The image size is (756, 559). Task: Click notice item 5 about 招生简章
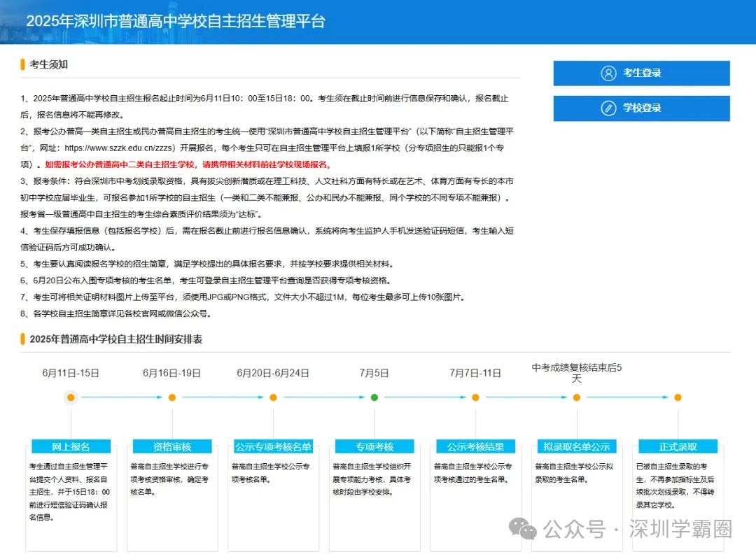(x=208, y=264)
